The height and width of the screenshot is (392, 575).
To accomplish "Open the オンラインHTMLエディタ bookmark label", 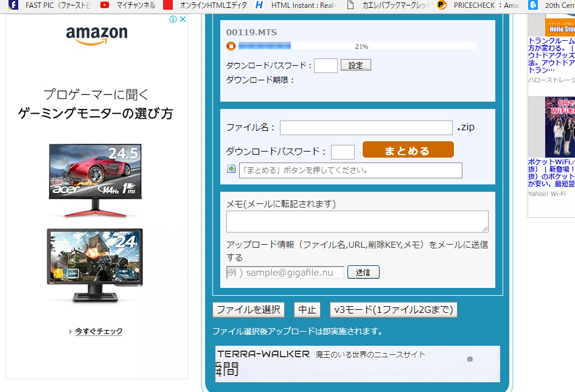I will click(214, 5).
